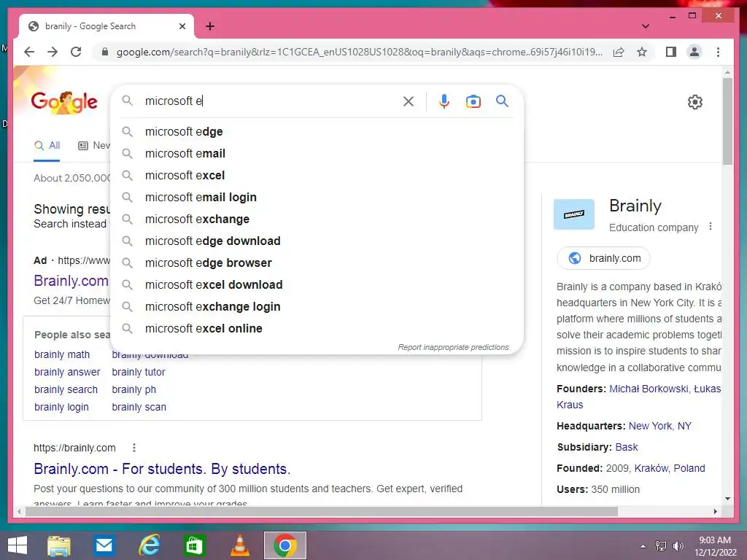This screenshot has height=560, width=747.
Task: Open related search brainly math
Action: [62, 355]
